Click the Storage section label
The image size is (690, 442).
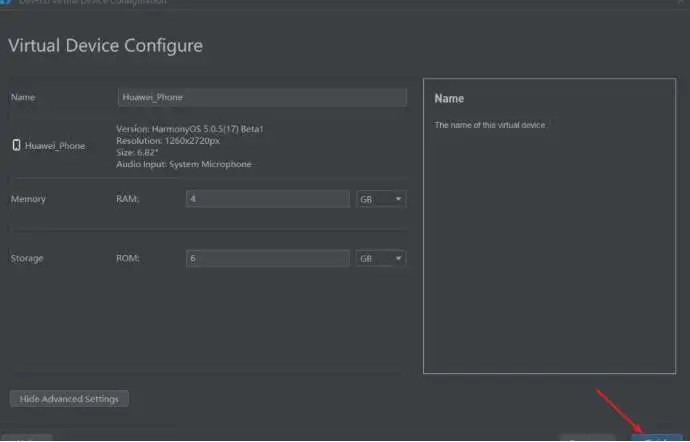click(x=28, y=258)
